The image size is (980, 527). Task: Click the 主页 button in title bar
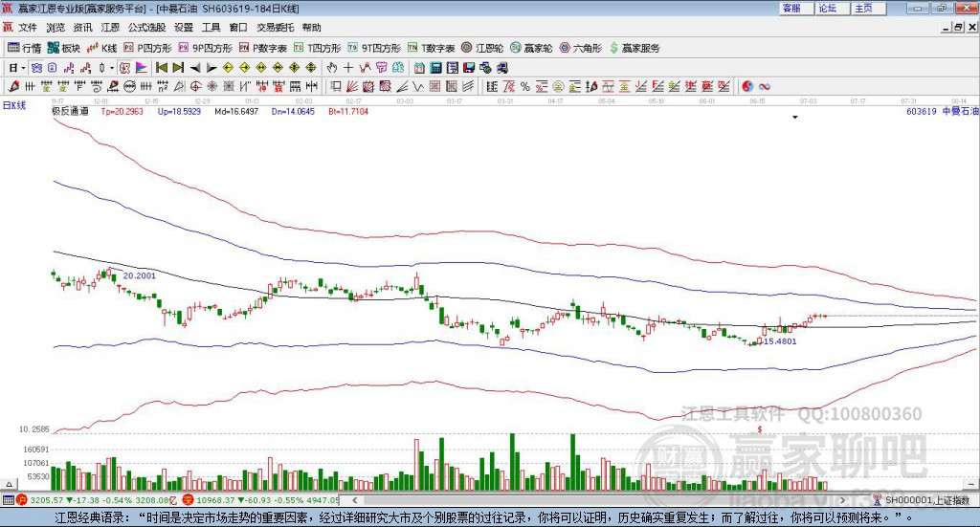click(x=869, y=8)
